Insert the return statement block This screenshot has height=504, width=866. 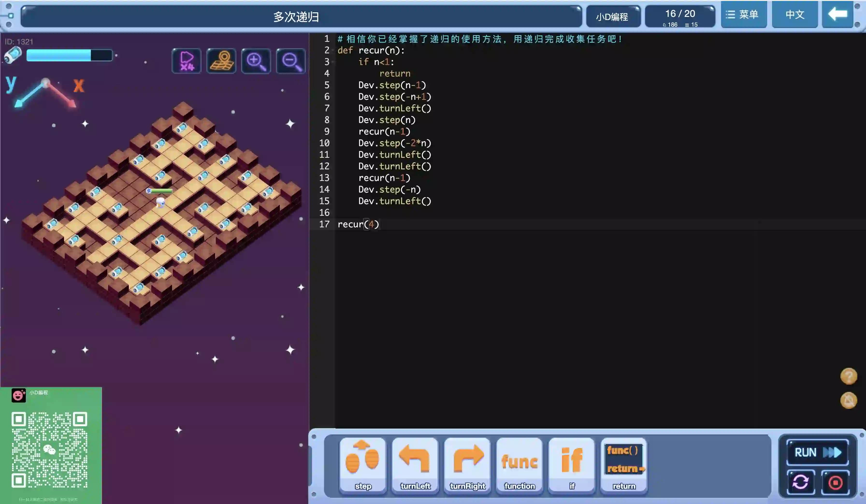(624, 464)
